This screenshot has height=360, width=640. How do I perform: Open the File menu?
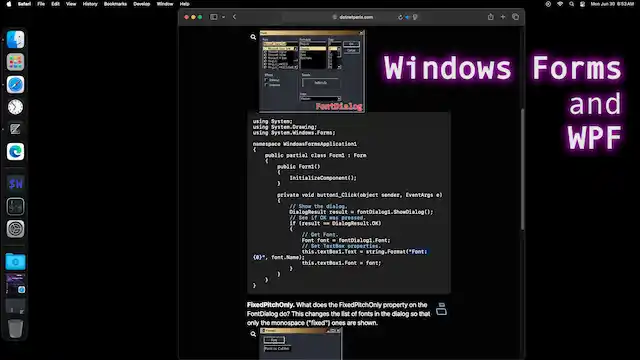coord(41,4)
